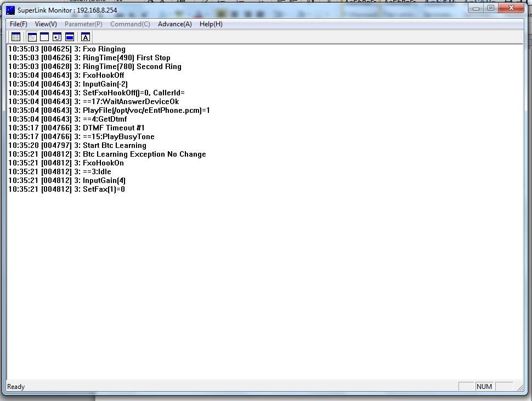Click the window-with-text-lines toolbar icon
The image size is (532, 401).
(x=32, y=37)
